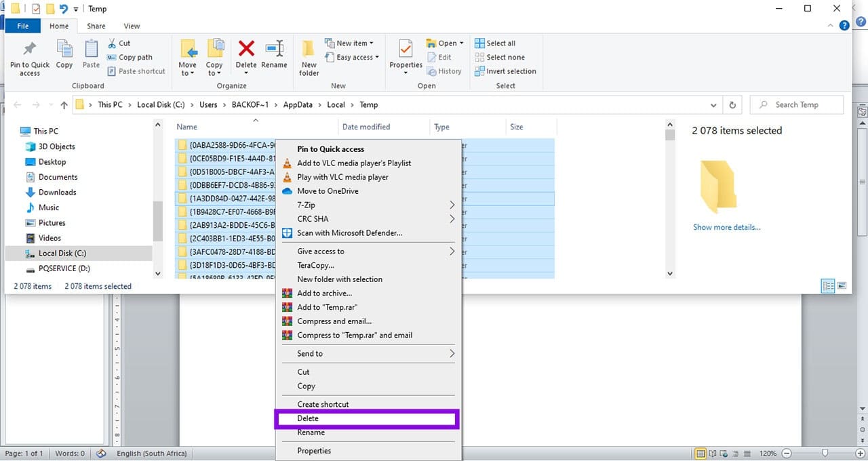Click Edit in the Open ribbon group
This screenshot has height=461, width=868.
point(439,58)
